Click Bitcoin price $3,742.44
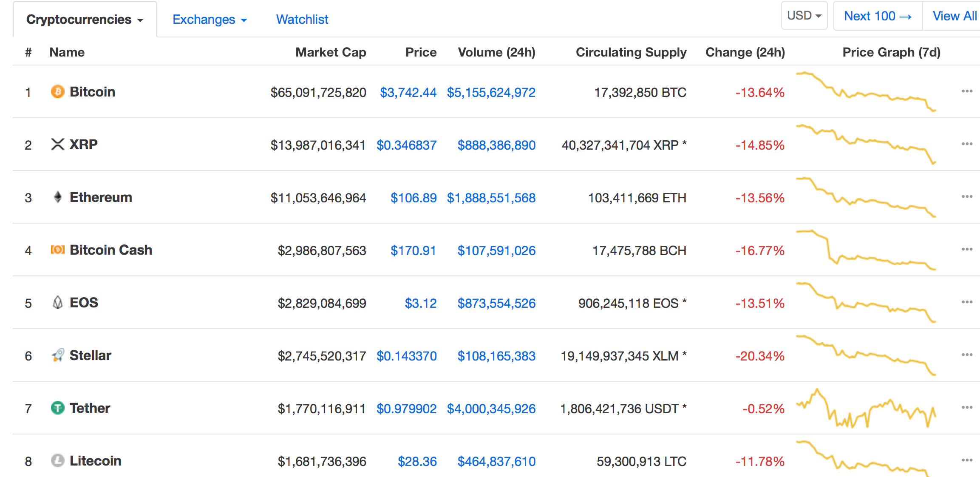This screenshot has height=477, width=980. [x=408, y=92]
